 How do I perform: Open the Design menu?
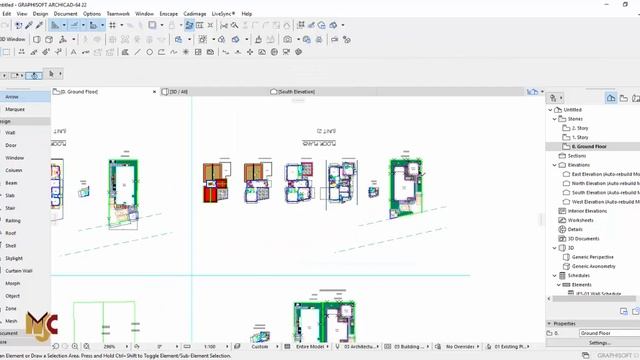click(x=40, y=14)
